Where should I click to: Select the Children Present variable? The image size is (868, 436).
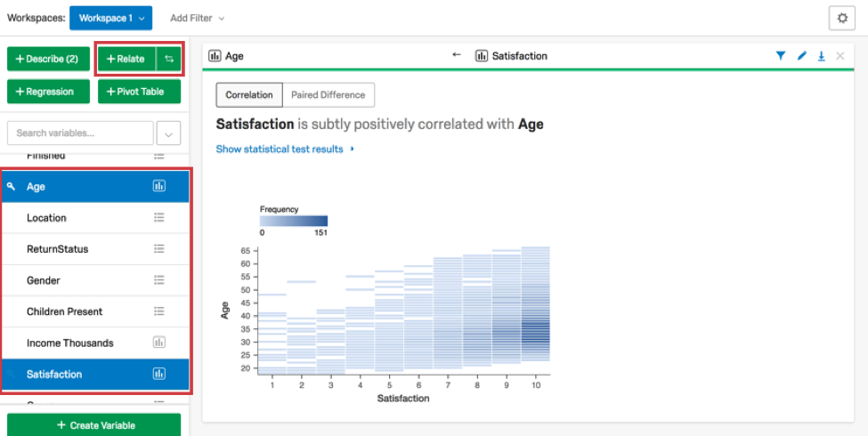coord(64,311)
